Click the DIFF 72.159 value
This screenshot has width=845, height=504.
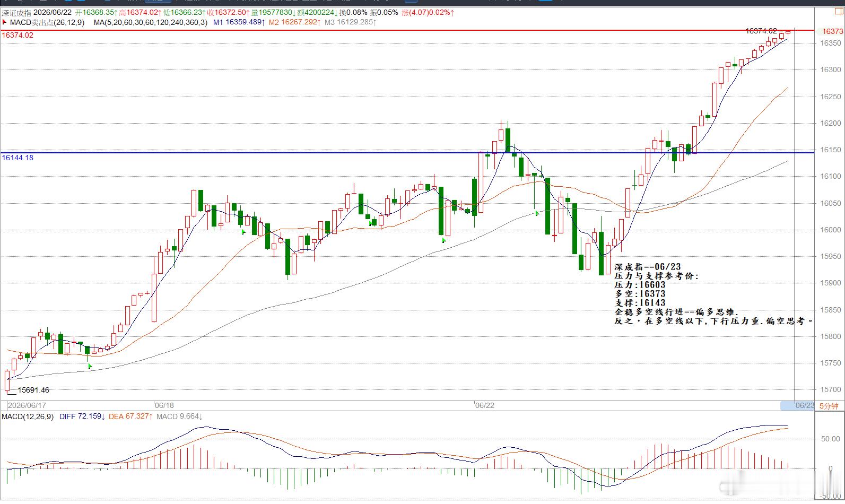pyautogui.click(x=82, y=416)
